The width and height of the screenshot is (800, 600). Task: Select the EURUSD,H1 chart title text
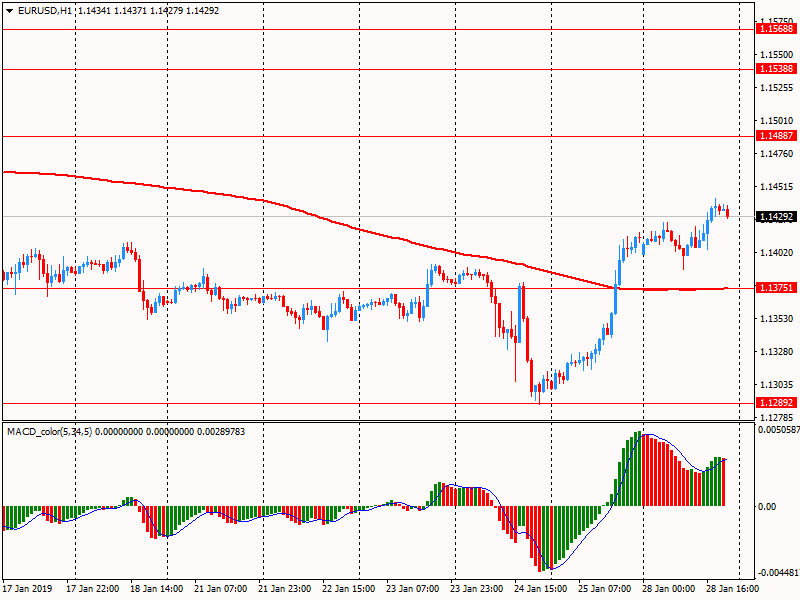[44, 11]
